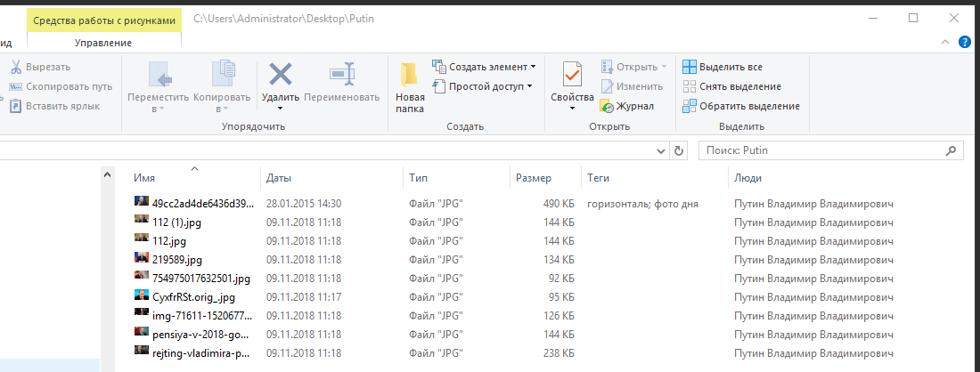This screenshot has width=980, height=372.
Task: Open the Создать элемент dropdown
Action: tap(533, 67)
